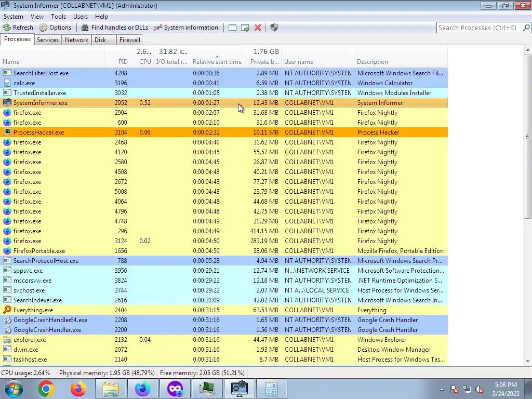
Task: Sort by the PID column header
Action: 117,57
